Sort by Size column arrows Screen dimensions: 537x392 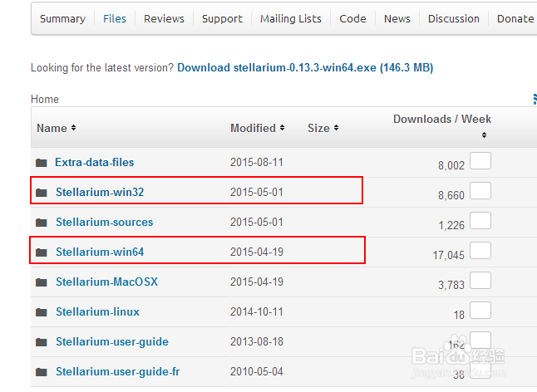pyautogui.click(x=337, y=128)
